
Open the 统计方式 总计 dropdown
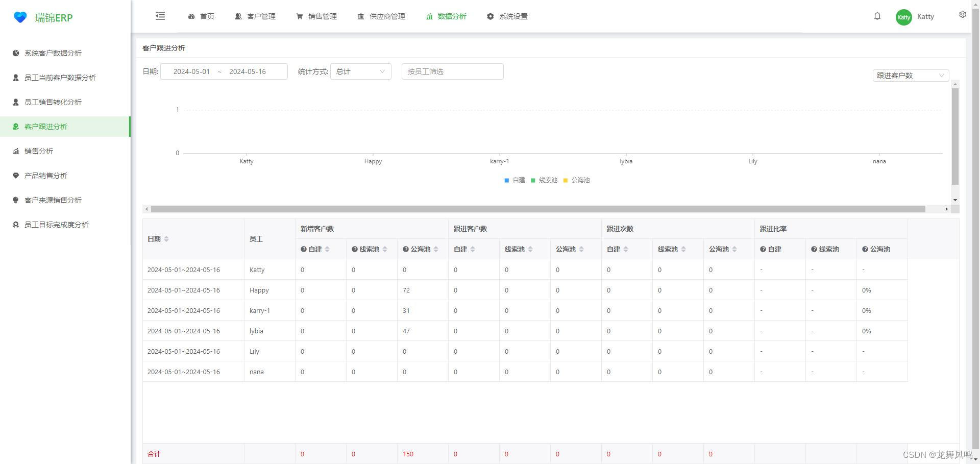[x=361, y=71]
